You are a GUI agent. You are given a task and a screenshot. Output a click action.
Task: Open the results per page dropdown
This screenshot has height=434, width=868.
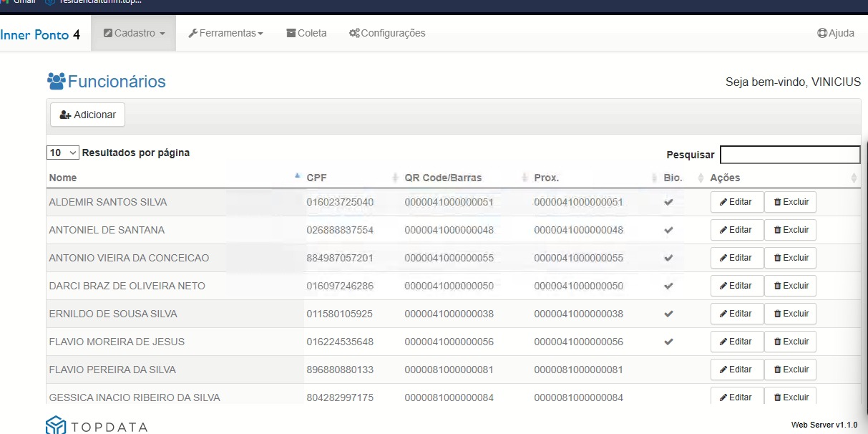pyautogui.click(x=63, y=153)
